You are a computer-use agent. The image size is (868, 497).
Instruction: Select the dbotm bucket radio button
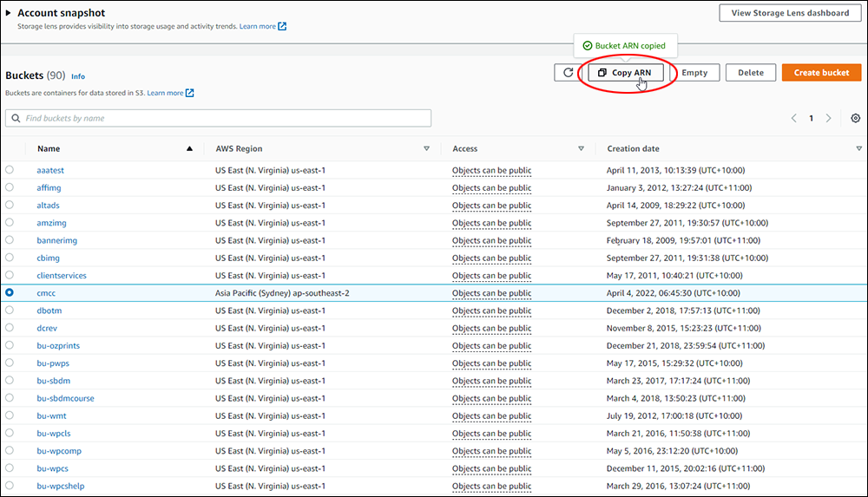pos(10,310)
